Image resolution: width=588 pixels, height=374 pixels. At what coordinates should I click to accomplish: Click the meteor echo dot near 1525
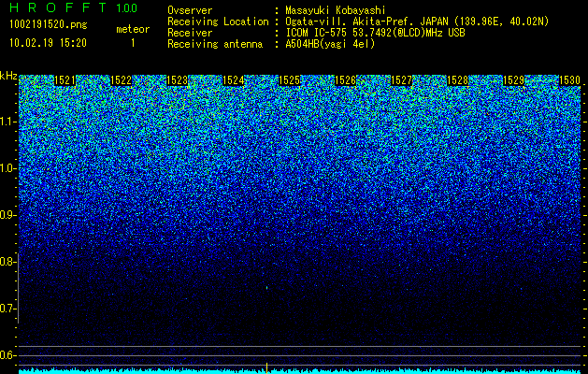pyautogui.click(x=266, y=288)
